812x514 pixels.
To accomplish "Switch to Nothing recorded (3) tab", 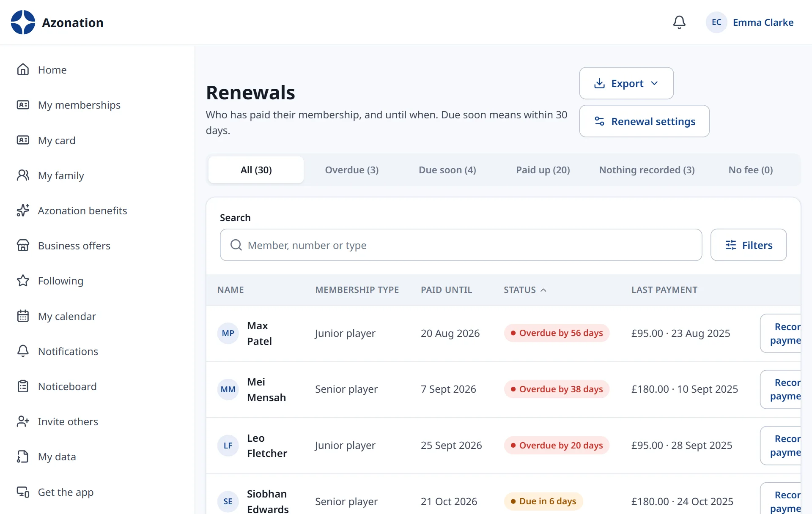I will click(x=647, y=170).
